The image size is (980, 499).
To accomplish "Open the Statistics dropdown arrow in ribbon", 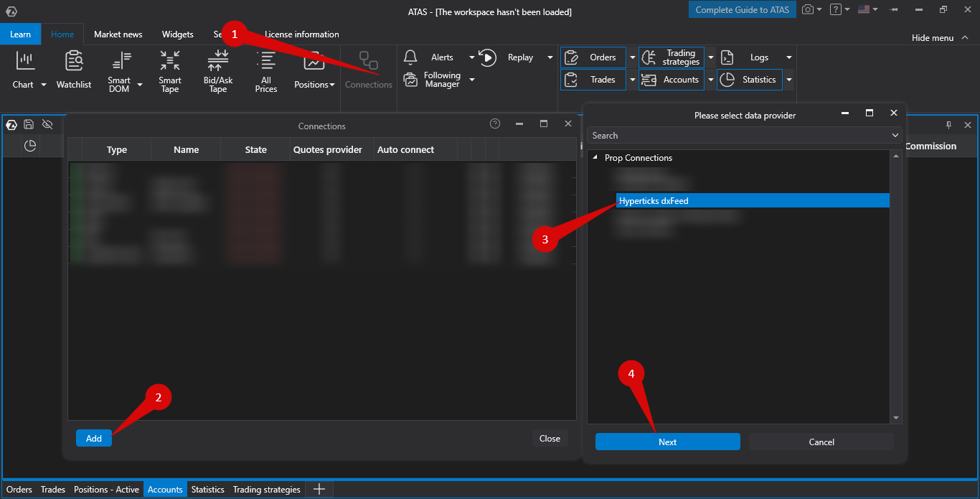I will [789, 80].
